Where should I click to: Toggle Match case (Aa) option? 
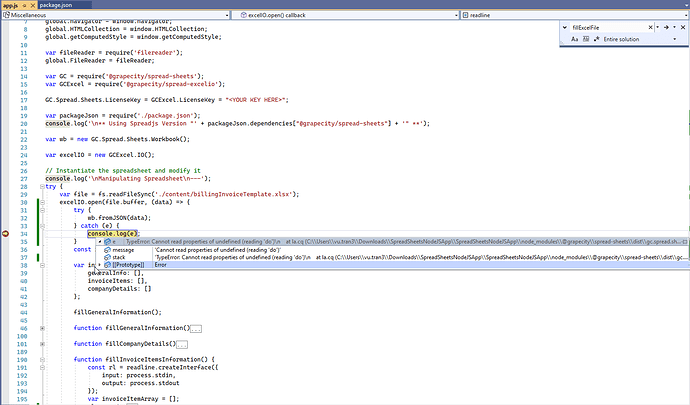[x=574, y=39]
